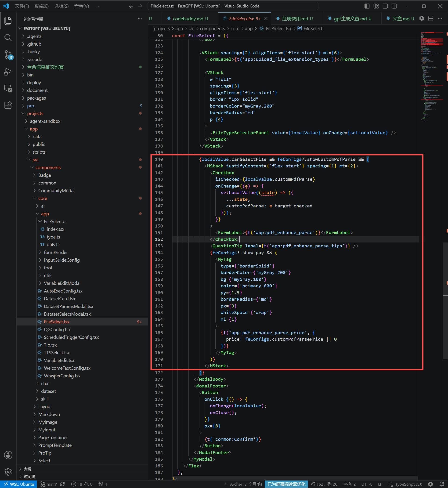
Task: Open customize layout icon in title bar
Action: click(376, 6)
